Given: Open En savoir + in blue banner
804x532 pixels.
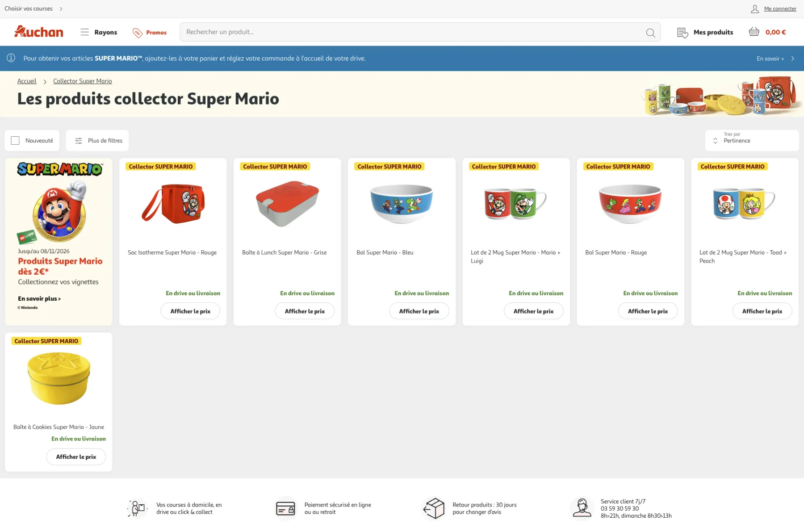Looking at the screenshot, I should [770, 59].
